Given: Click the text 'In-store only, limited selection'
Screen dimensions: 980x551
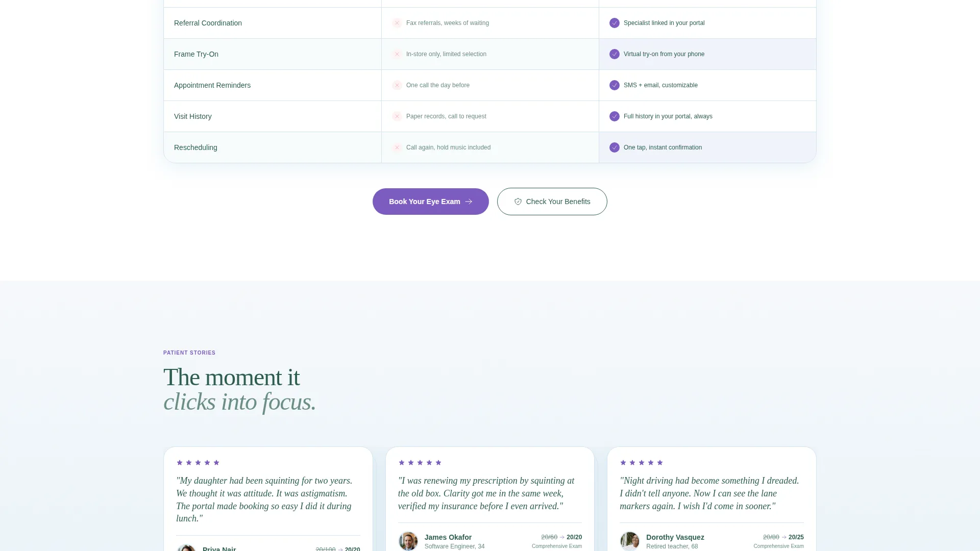Looking at the screenshot, I should pos(446,54).
